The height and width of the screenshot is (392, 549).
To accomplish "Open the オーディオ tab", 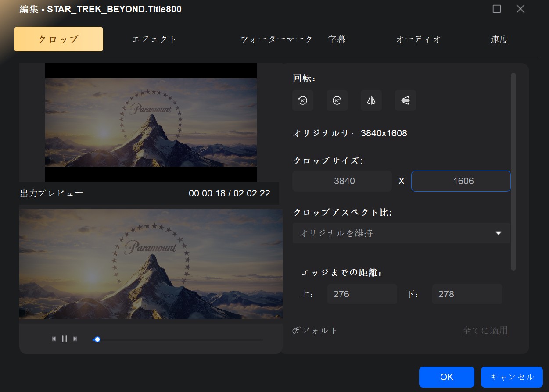I will click(x=418, y=39).
